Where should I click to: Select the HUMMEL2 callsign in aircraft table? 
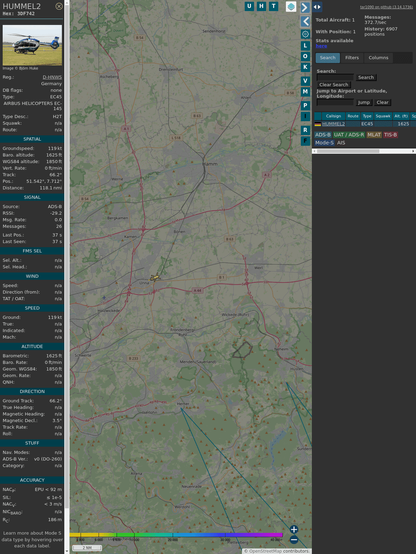(x=333, y=124)
